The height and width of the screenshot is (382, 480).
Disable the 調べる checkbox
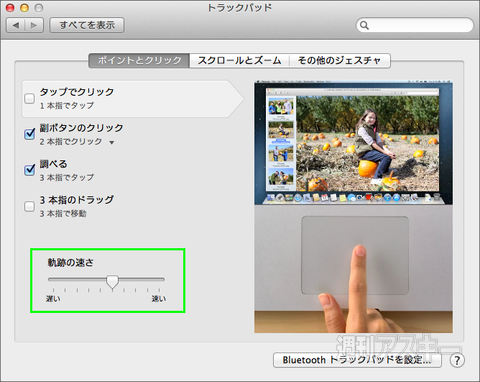(x=29, y=170)
